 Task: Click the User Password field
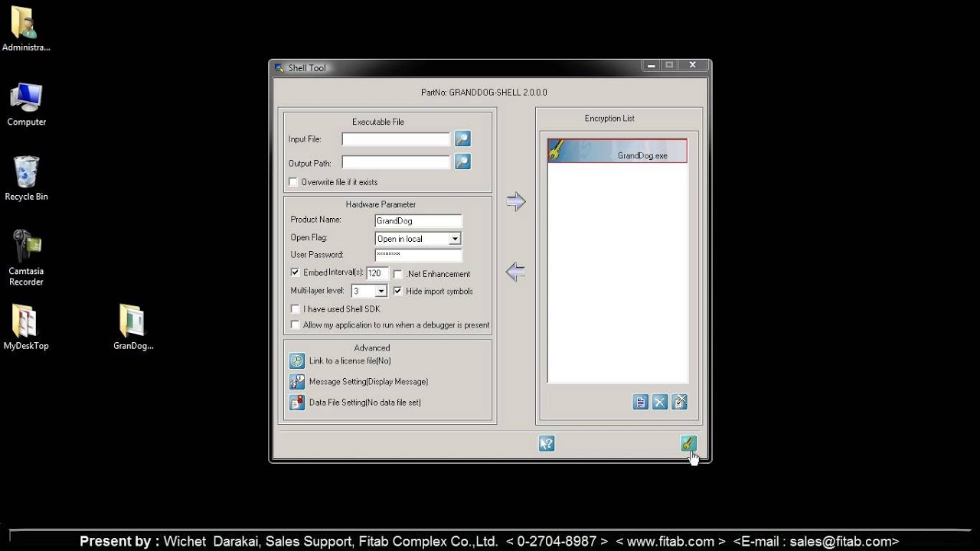418,255
